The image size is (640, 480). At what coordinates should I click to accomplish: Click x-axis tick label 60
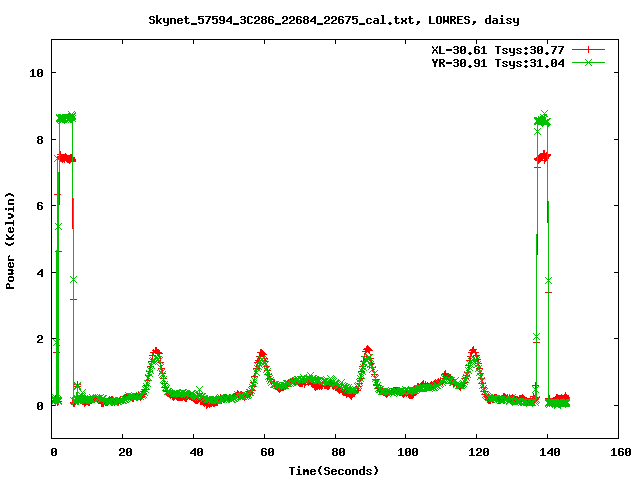pos(267,452)
